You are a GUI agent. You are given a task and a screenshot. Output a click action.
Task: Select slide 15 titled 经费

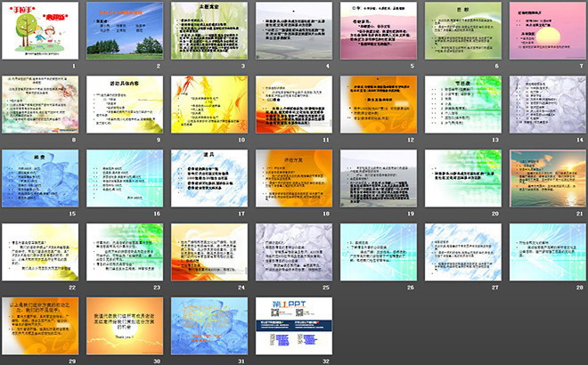point(40,178)
